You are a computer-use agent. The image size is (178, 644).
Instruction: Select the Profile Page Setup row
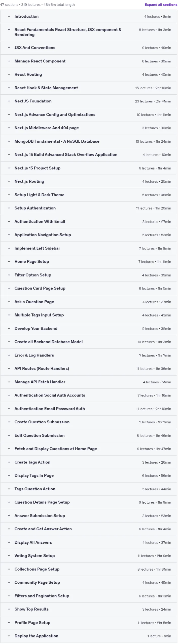pos(89,623)
